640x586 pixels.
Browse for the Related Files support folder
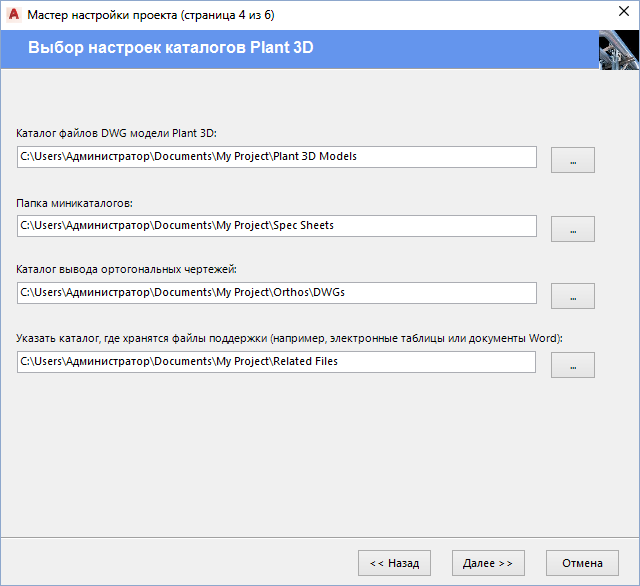[573, 365]
